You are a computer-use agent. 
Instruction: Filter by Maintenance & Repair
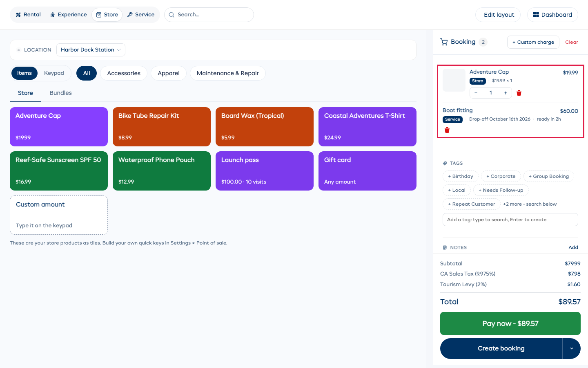(228, 73)
